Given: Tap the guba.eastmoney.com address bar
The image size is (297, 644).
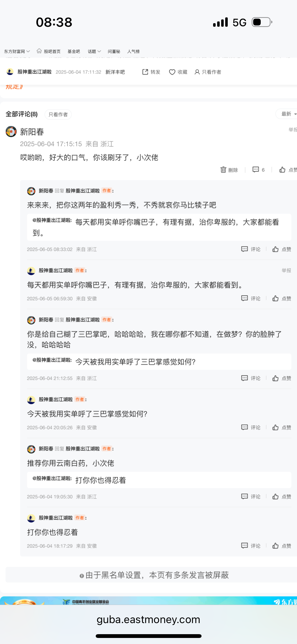Looking at the screenshot, I should point(148,620).
